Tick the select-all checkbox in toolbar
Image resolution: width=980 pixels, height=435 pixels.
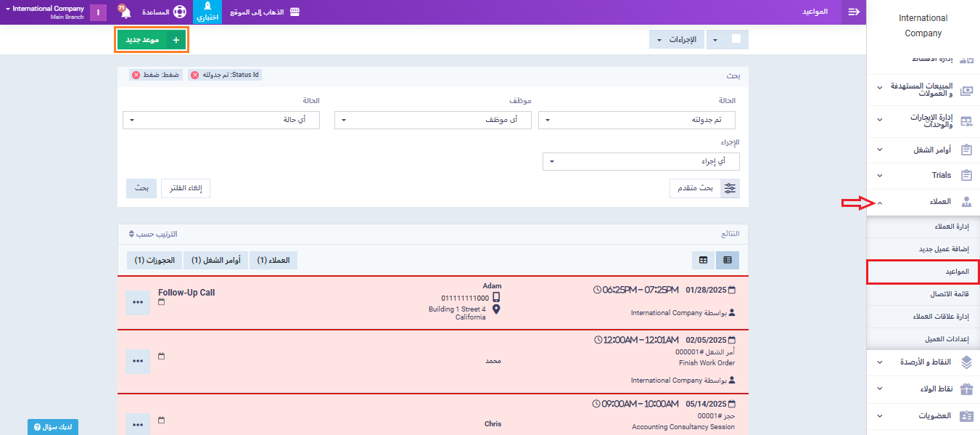pyautogui.click(x=736, y=39)
